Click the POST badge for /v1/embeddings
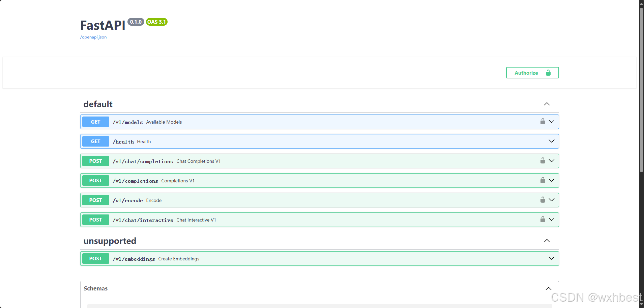The height and width of the screenshot is (308, 644). click(96, 259)
